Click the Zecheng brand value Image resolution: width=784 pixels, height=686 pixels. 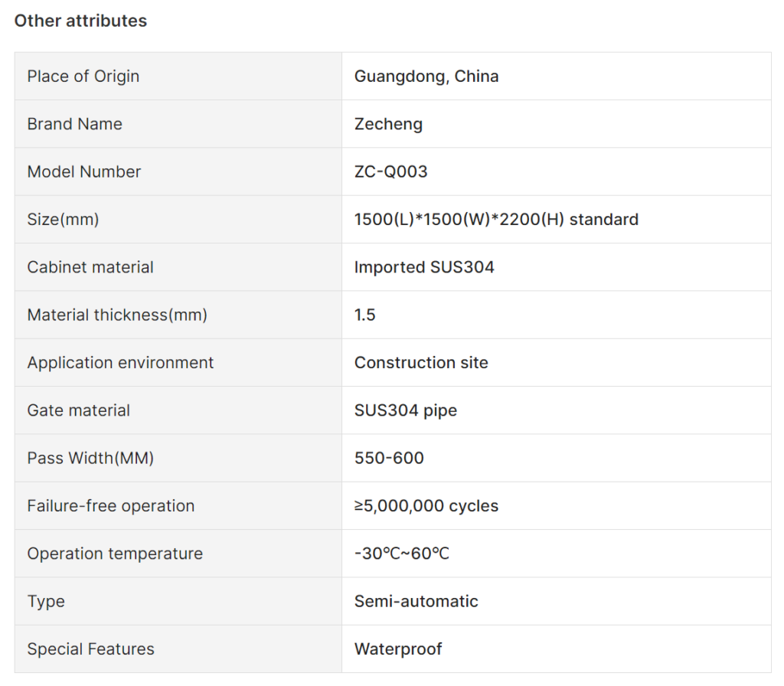pos(388,124)
